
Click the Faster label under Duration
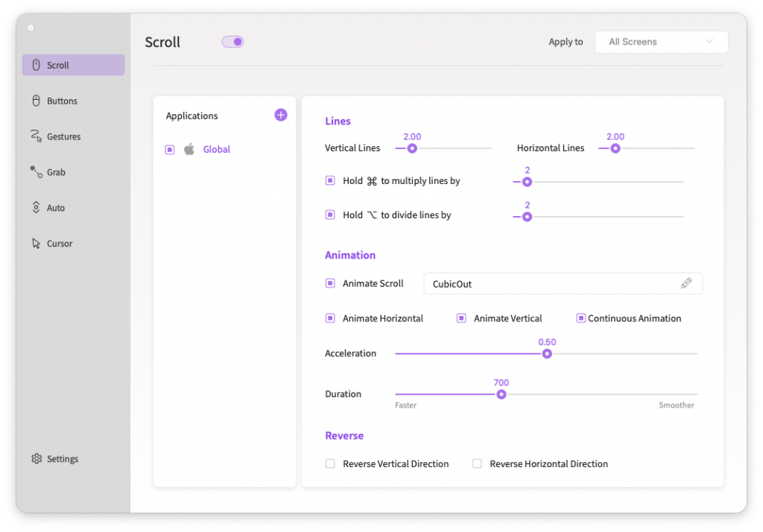pos(406,405)
